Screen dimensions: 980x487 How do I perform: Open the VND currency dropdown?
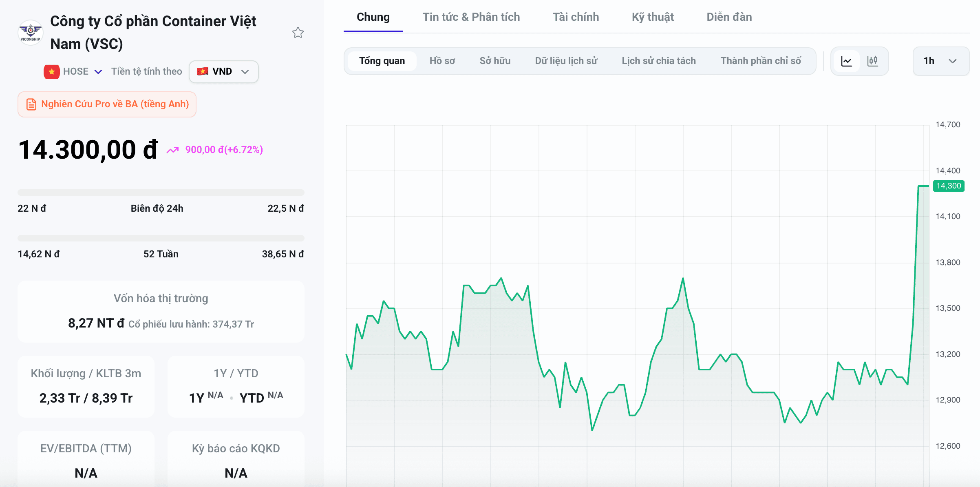point(224,72)
